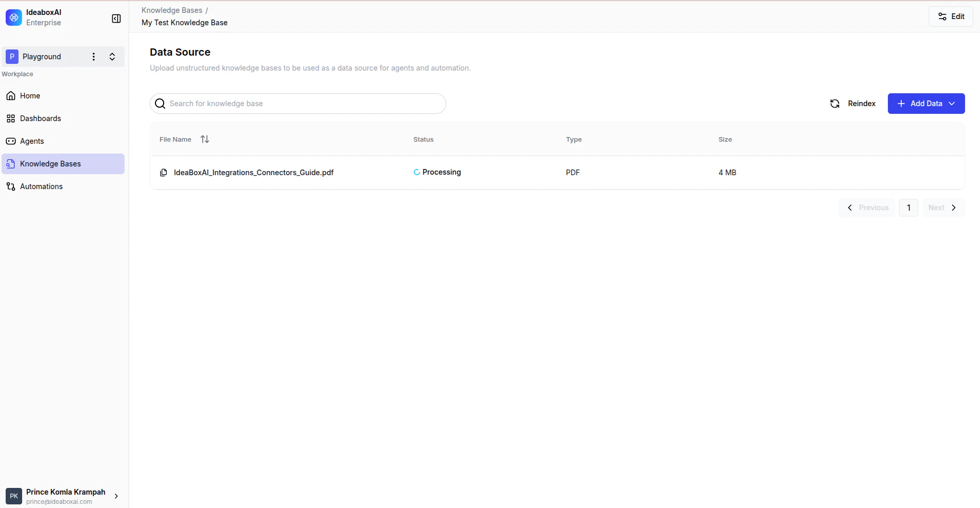Click the Home house icon
This screenshot has width=980, height=508.
[x=11, y=96]
